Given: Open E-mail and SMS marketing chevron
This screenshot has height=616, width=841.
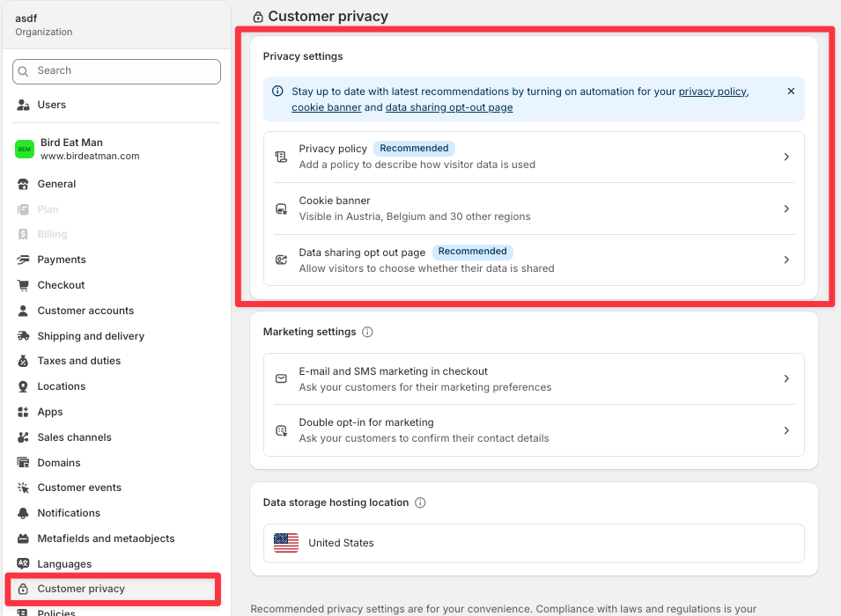Looking at the screenshot, I should (786, 379).
